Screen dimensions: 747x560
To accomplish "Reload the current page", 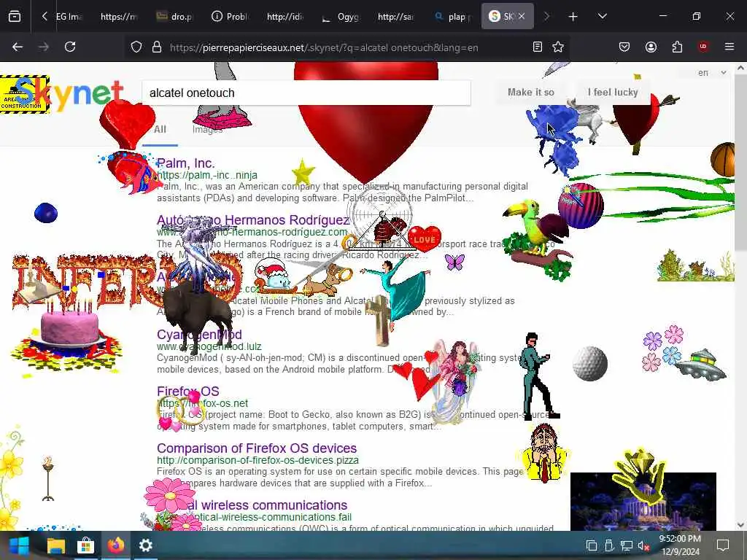I will click(70, 47).
